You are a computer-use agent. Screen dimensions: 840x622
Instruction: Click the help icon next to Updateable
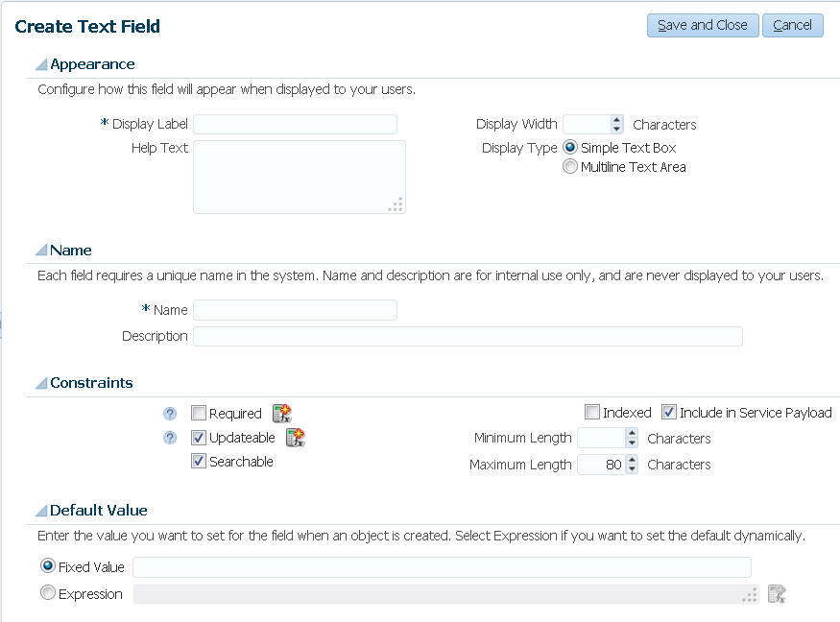pos(170,438)
